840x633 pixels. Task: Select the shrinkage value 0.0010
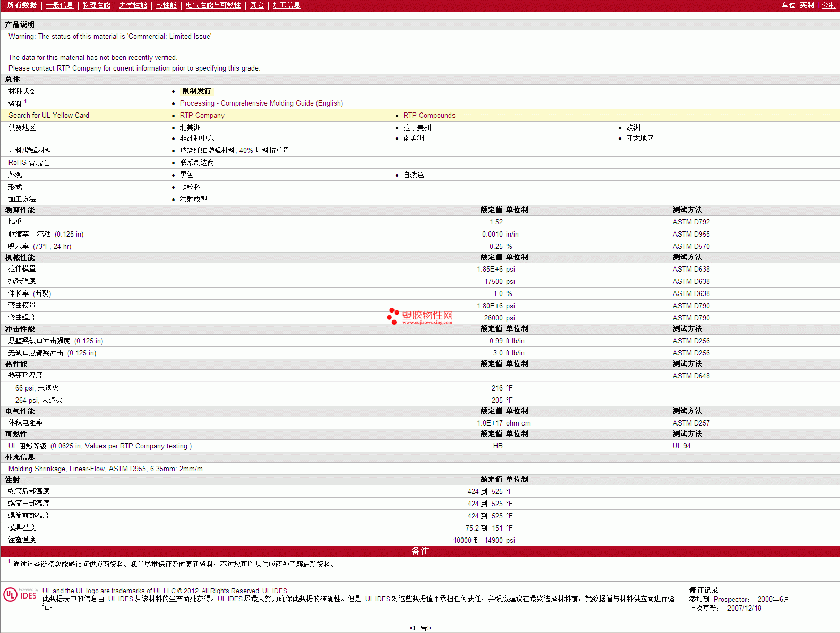pos(492,234)
